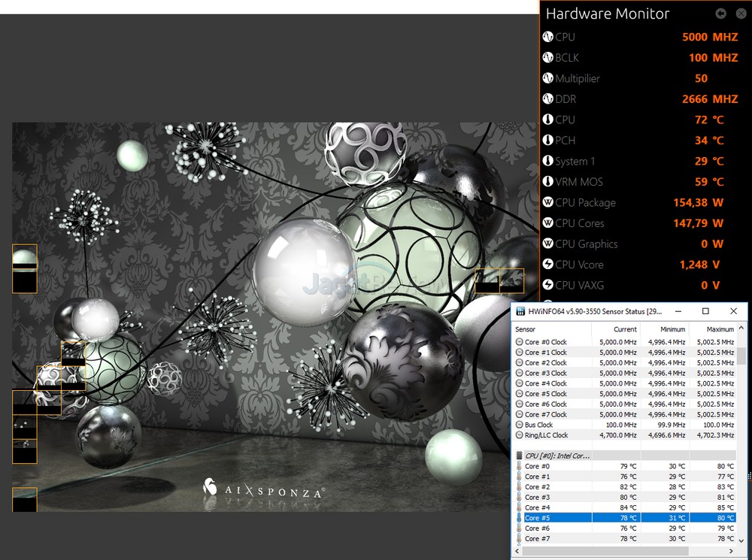Click the PCH temperature thermometer icon
This screenshot has height=560, width=752.
pyautogui.click(x=547, y=141)
